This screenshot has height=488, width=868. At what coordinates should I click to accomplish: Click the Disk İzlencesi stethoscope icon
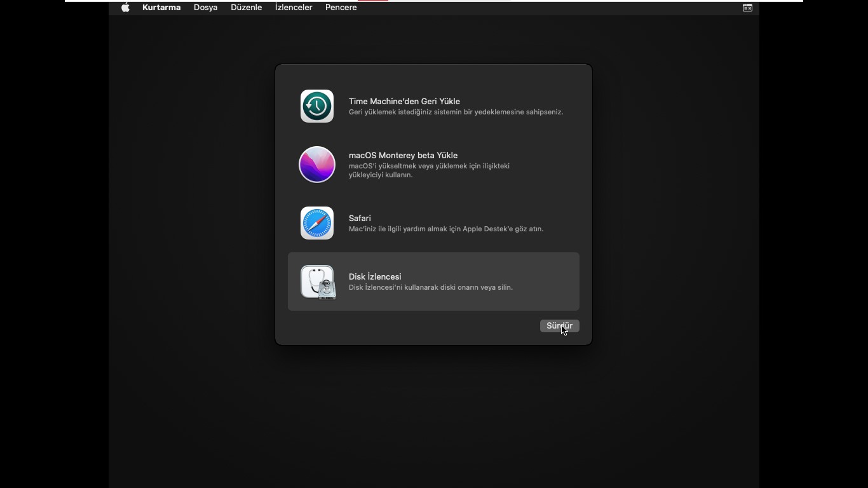pos(318,282)
